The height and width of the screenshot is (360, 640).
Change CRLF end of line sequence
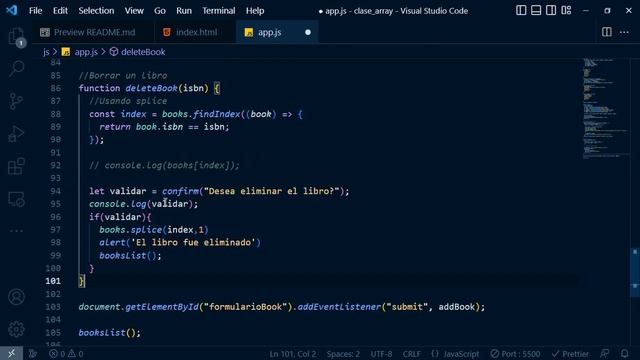411,353
